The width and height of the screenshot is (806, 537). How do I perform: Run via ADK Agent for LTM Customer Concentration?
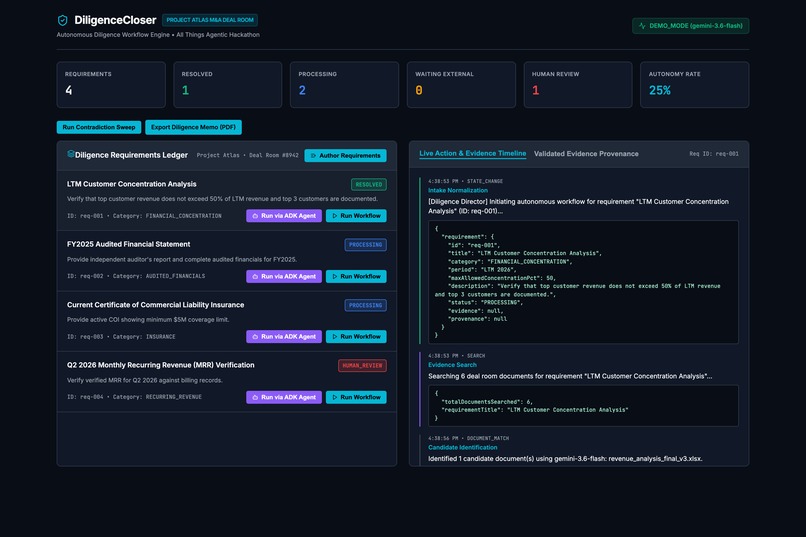(284, 216)
